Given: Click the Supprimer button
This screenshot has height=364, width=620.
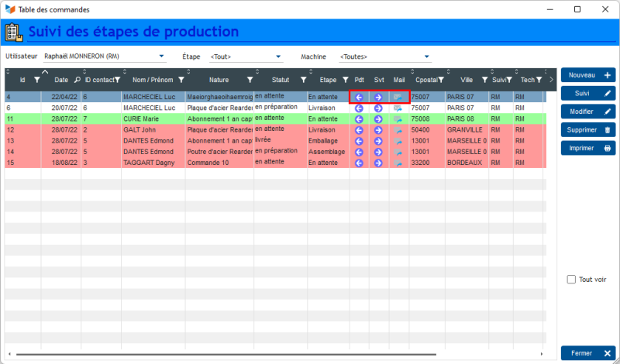Looking at the screenshot, I should 587,130.
